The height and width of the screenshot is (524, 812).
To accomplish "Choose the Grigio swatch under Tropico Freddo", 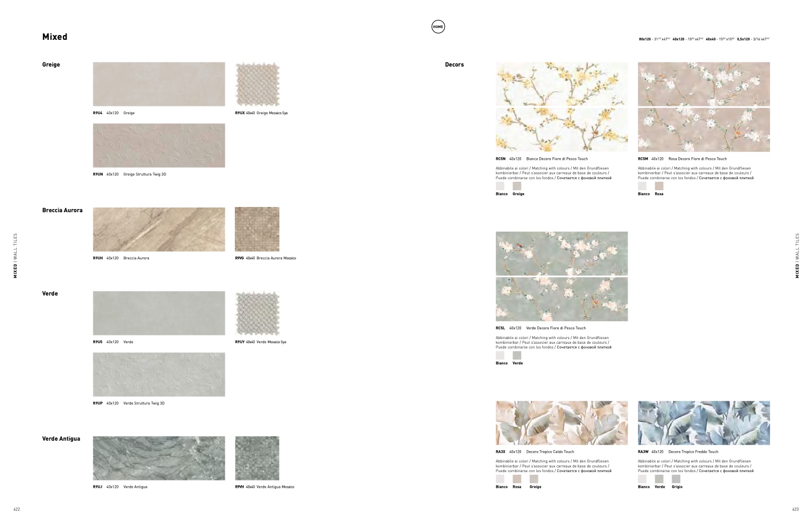I will point(676,479).
